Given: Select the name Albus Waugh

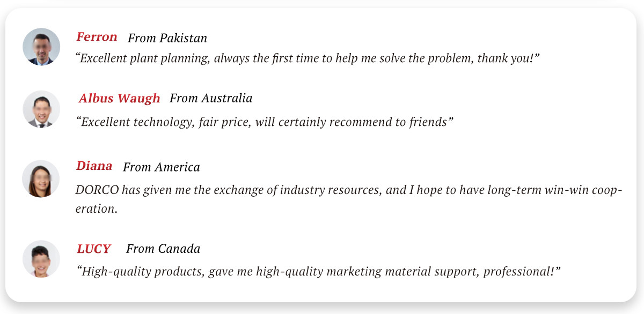Looking at the screenshot, I should click(x=119, y=99).
